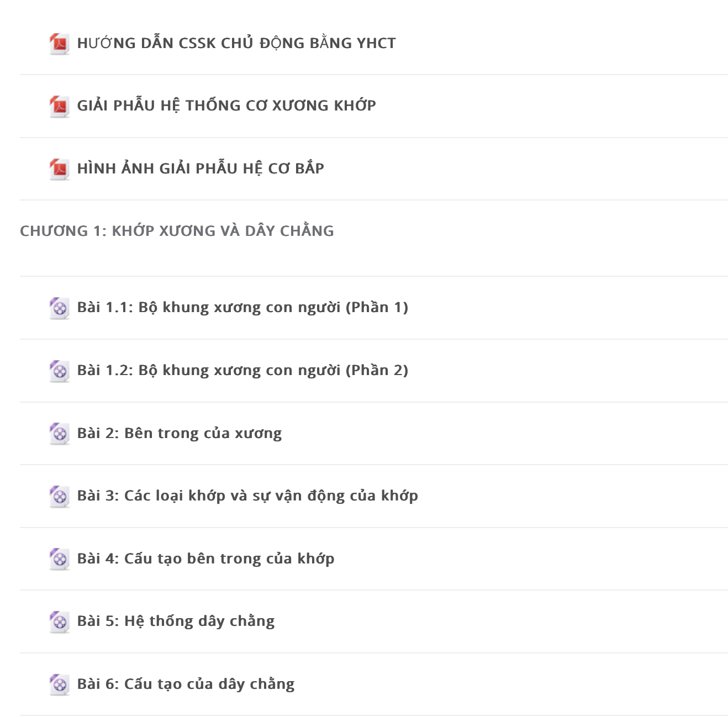Go to Bài 2: Bên trong của xương
This screenshot has width=728, height=717.
[180, 433]
